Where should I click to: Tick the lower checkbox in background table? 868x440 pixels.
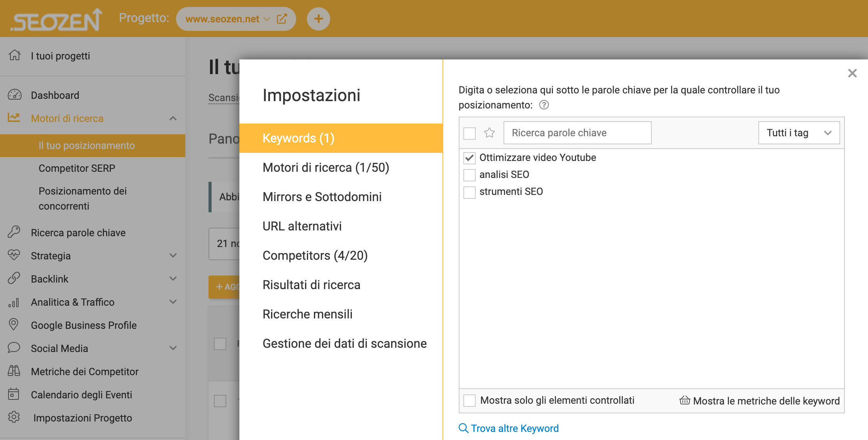click(220, 401)
